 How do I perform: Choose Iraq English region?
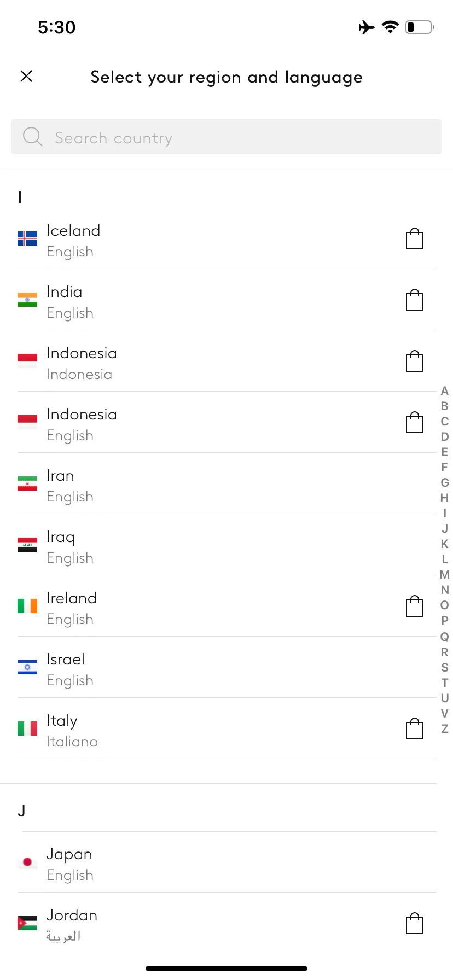pyautogui.click(x=226, y=545)
